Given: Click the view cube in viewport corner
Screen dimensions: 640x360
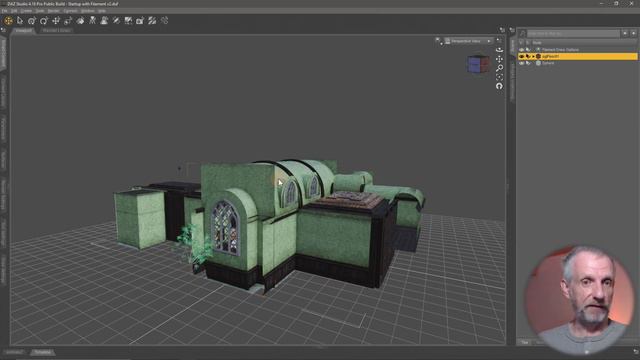Looking at the screenshot, I should (x=478, y=64).
